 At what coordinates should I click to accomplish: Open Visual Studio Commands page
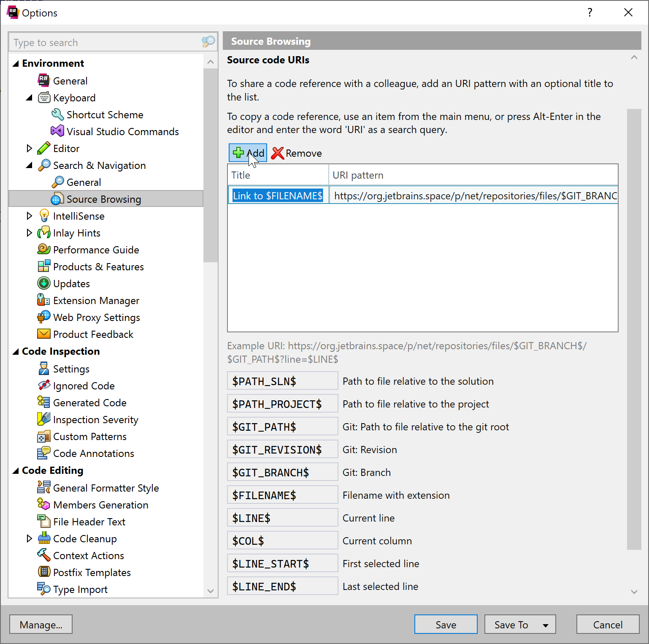122,132
